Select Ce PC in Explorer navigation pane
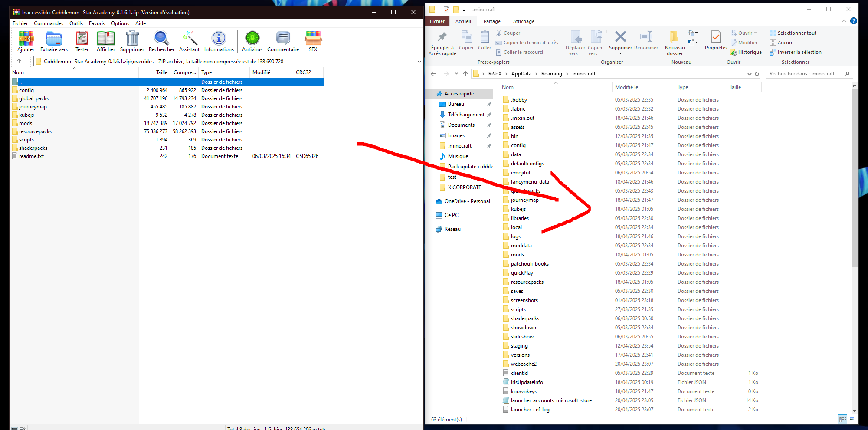 pyautogui.click(x=451, y=215)
